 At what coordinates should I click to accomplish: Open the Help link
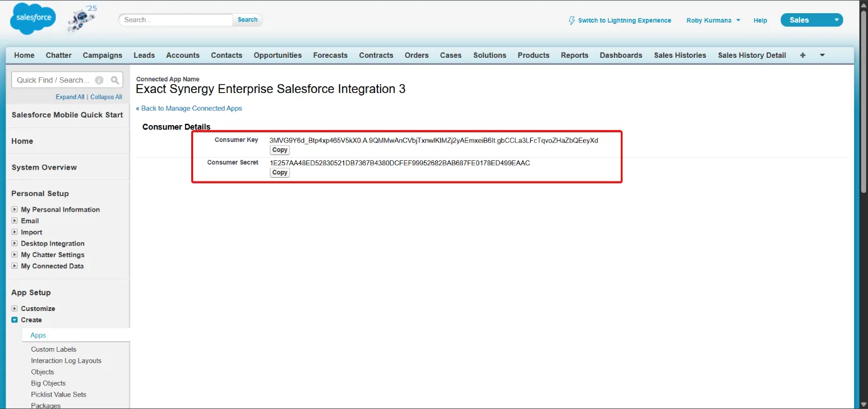(760, 20)
